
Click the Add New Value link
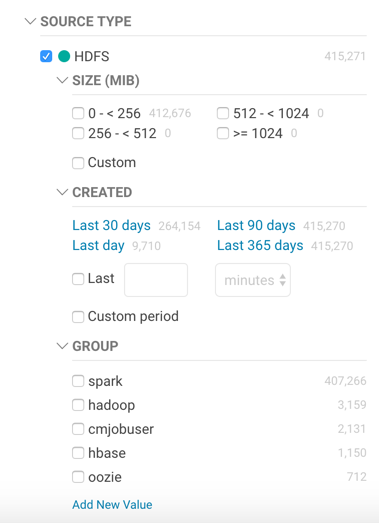(112, 505)
